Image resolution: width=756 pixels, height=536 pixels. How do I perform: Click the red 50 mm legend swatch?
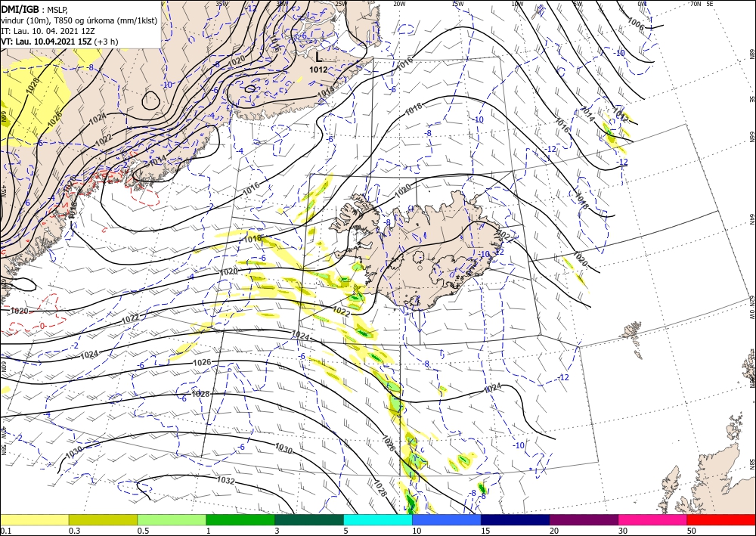point(721,519)
